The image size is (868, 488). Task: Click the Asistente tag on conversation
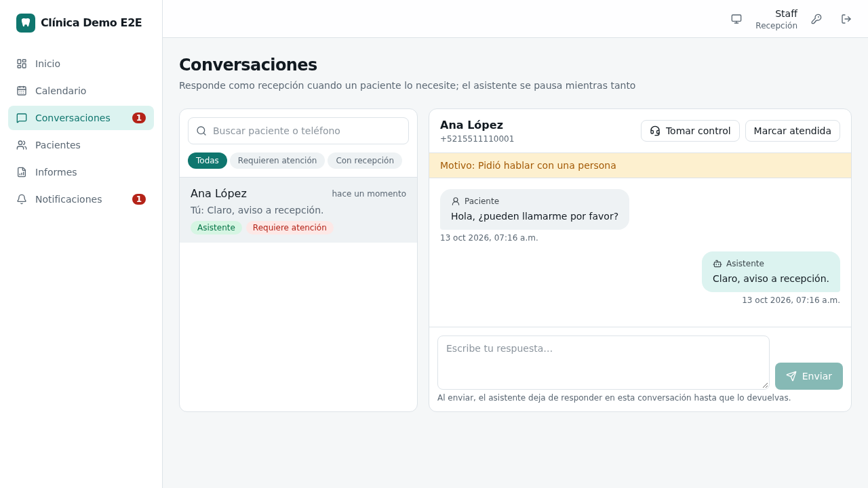click(216, 228)
